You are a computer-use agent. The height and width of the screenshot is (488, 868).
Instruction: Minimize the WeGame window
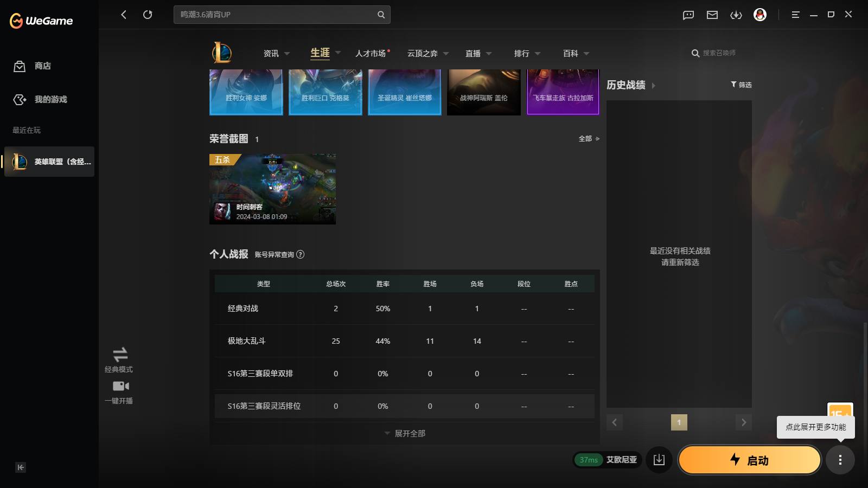pos(814,15)
